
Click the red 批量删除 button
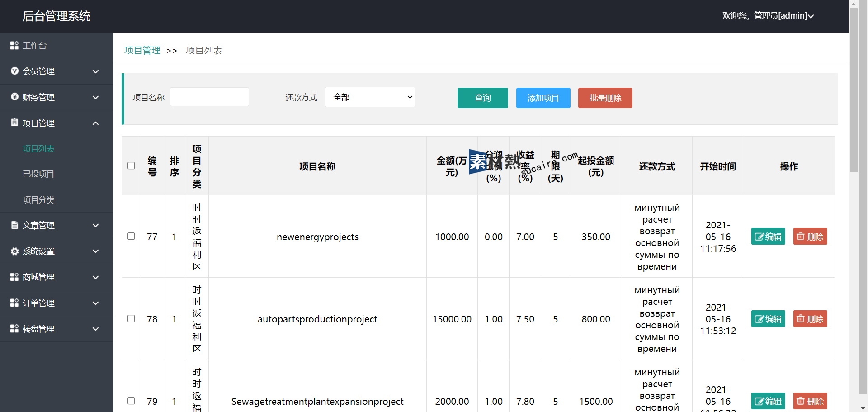pos(605,98)
